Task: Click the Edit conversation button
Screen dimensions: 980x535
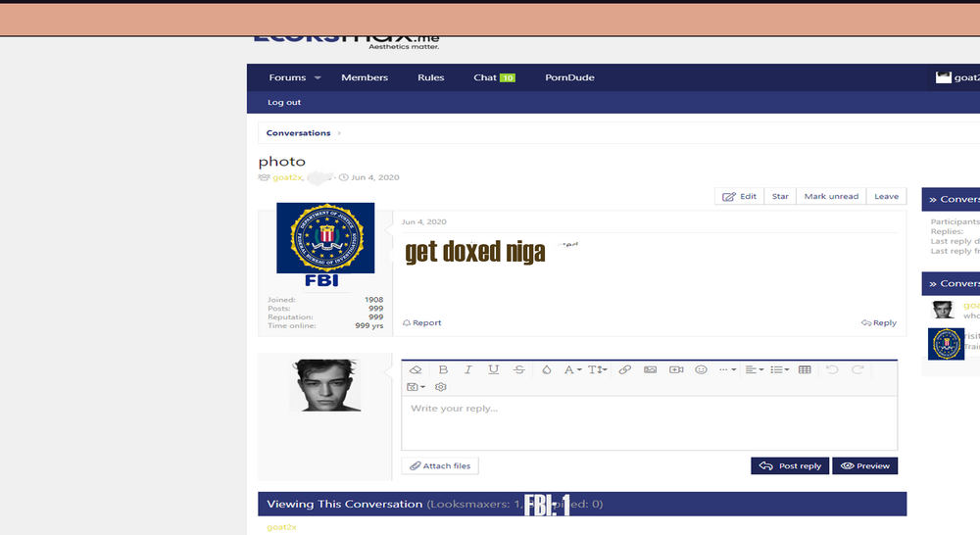Action: tap(739, 196)
